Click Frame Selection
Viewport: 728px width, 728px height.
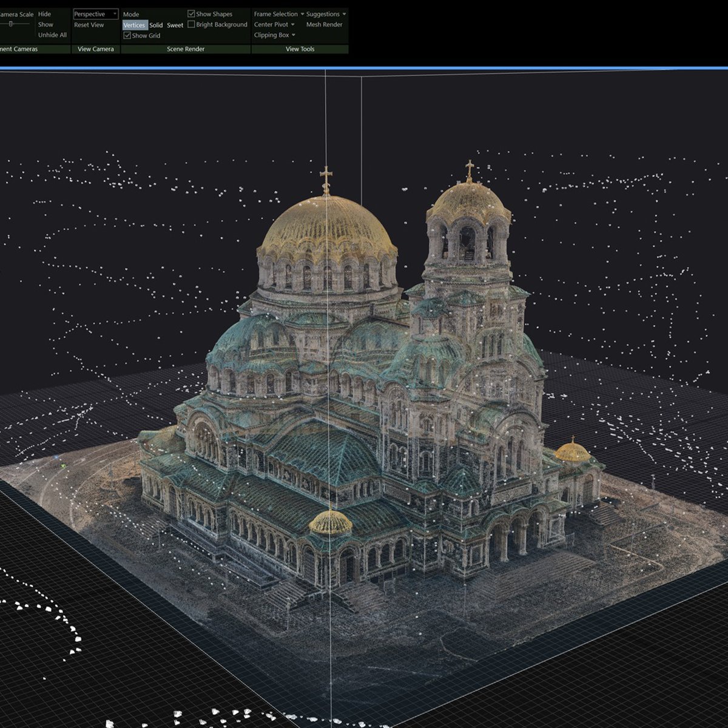[275, 14]
